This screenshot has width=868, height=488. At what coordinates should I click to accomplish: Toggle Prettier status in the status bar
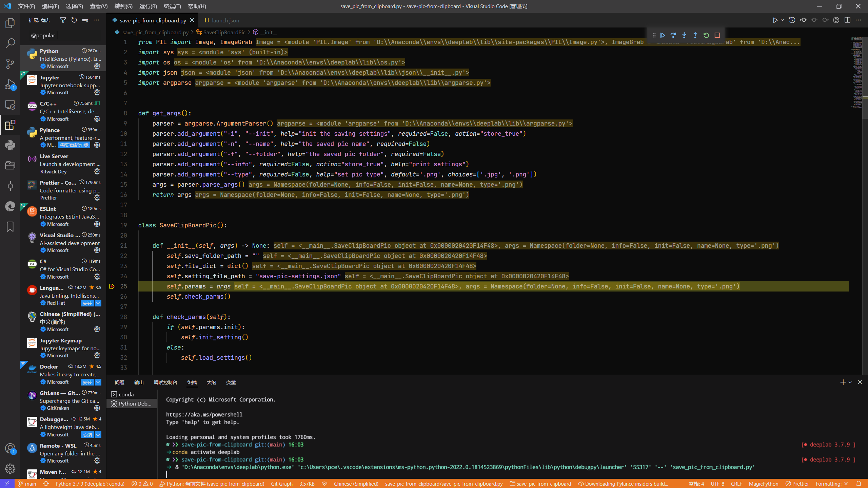[798, 484]
